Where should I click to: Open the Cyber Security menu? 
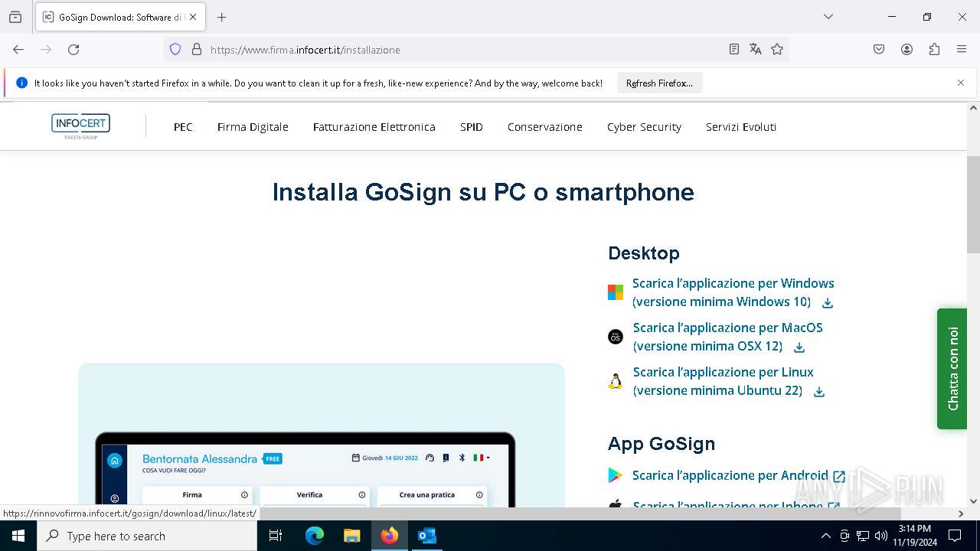click(644, 127)
